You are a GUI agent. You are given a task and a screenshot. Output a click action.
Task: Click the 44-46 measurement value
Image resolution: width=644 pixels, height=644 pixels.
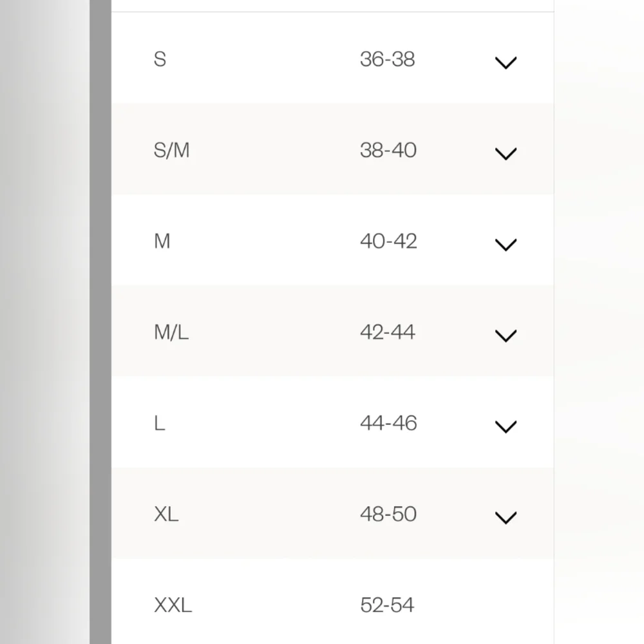[388, 423]
